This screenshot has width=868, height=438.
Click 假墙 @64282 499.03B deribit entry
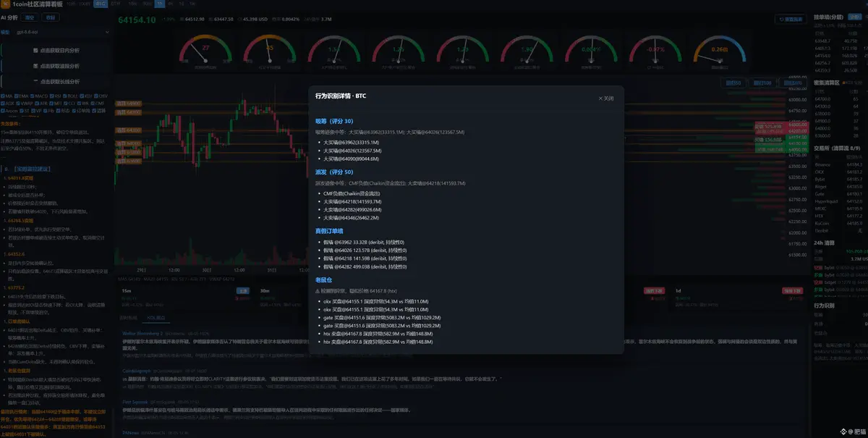point(365,266)
